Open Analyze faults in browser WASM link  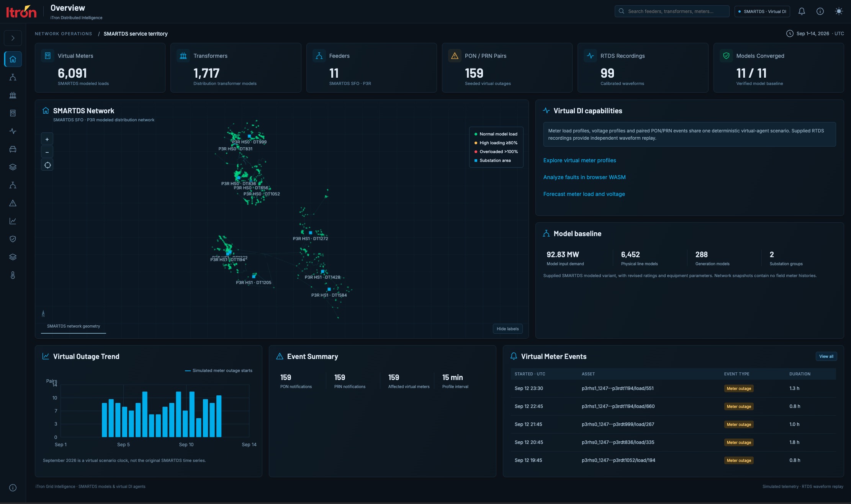584,177
